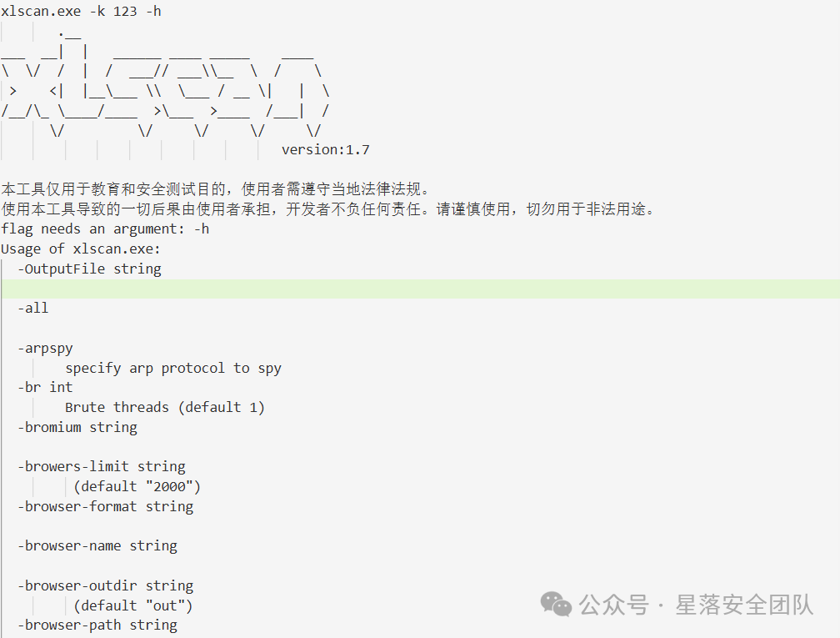840x638 pixels.
Task: Click 'specify arp protocol to spy' description
Action: tap(173, 369)
